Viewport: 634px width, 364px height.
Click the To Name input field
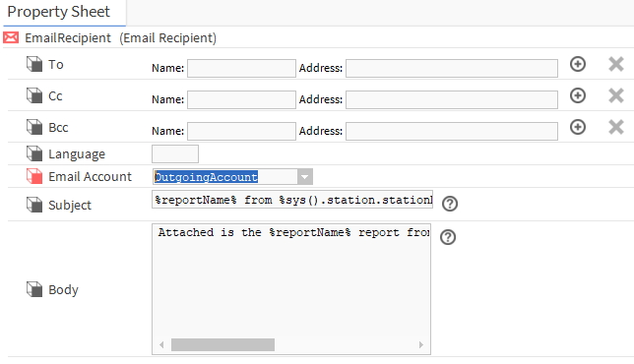coord(241,68)
